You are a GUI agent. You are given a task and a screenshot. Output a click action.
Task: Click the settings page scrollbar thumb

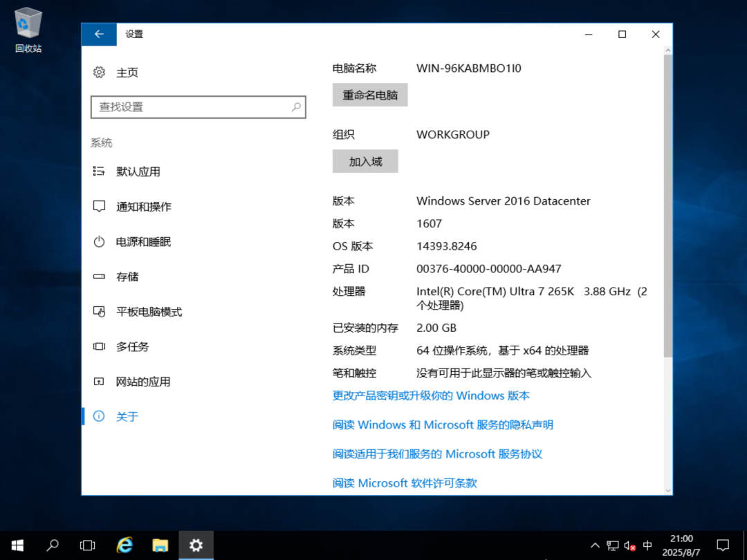click(668, 206)
